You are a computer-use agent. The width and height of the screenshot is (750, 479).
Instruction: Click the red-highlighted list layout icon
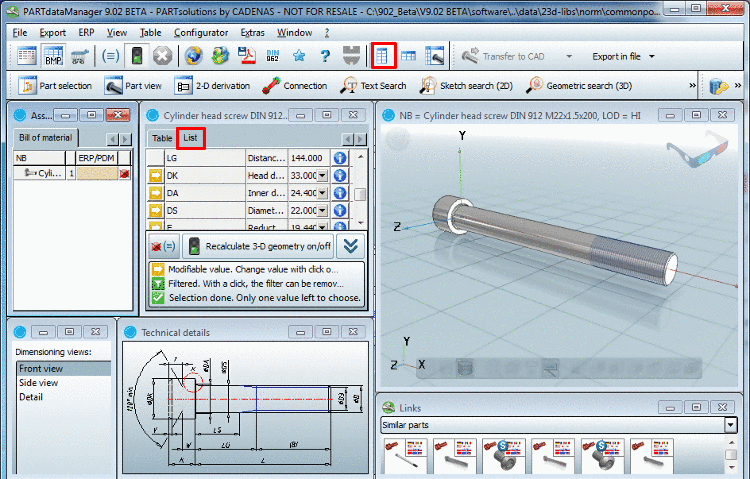383,56
